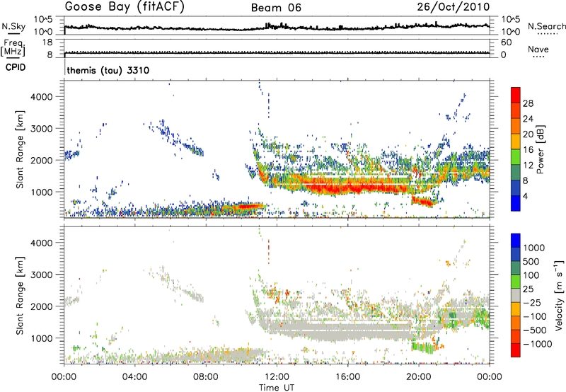Viewport: 566px width, 392px height.
Task: Select the positive 1000 velocity colorbar label
Action: tap(534, 248)
